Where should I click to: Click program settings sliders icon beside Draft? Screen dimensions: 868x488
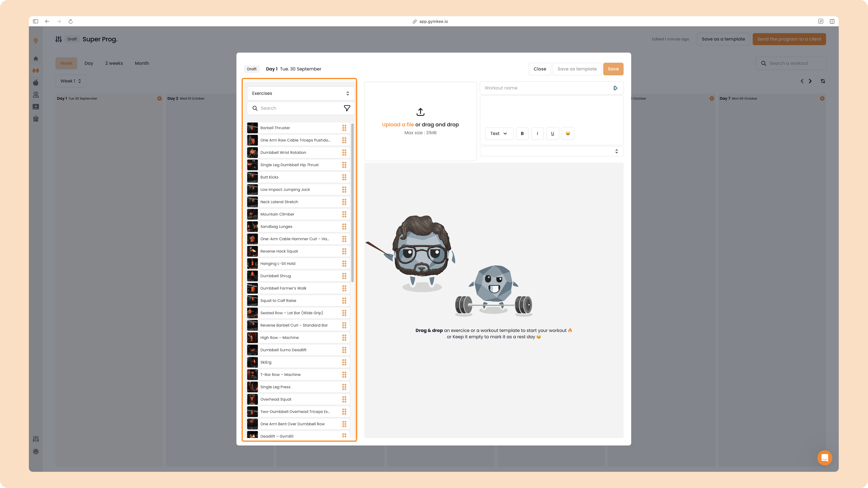click(x=59, y=39)
